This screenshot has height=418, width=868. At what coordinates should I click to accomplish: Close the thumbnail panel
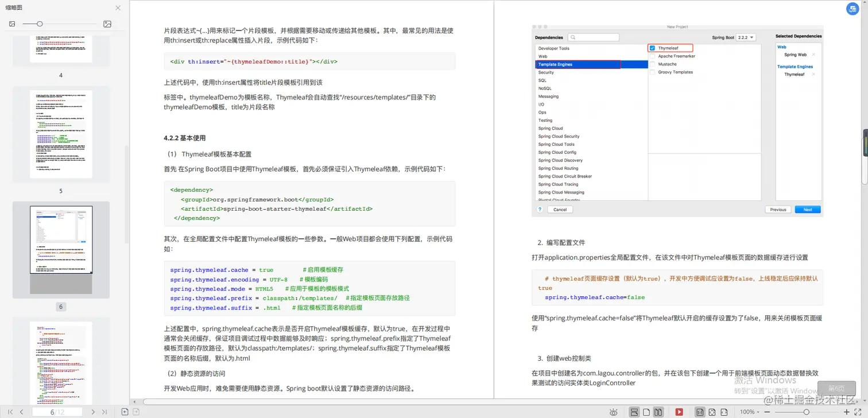tap(118, 8)
